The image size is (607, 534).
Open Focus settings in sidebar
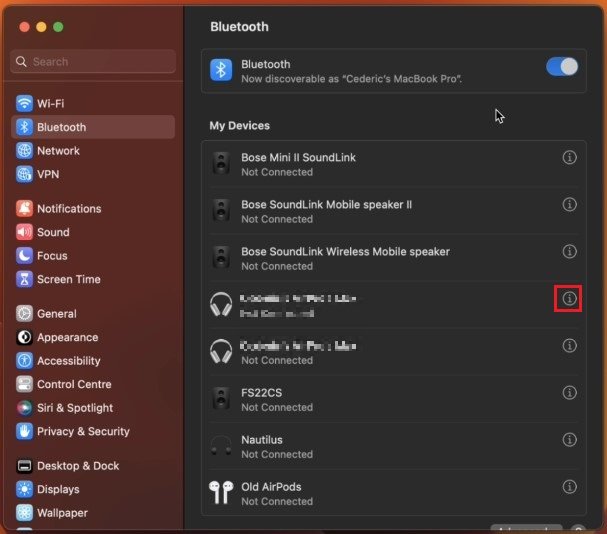pyautogui.click(x=52, y=256)
